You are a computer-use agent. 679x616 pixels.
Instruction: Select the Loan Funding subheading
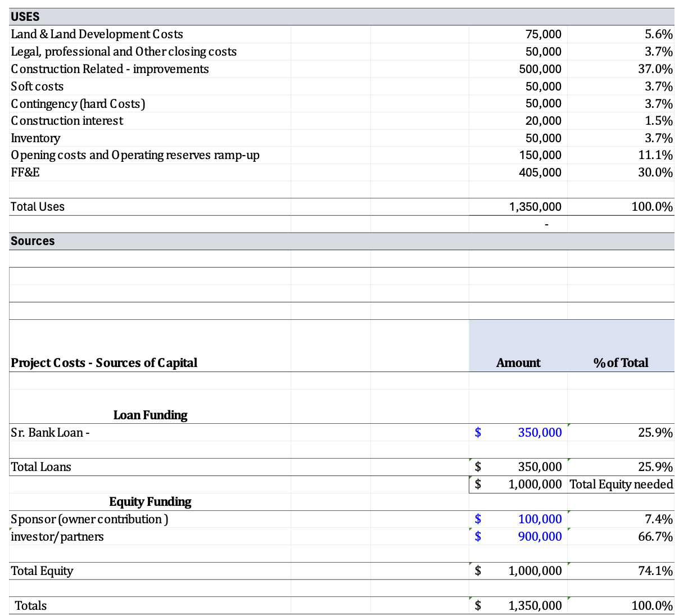tap(150, 415)
